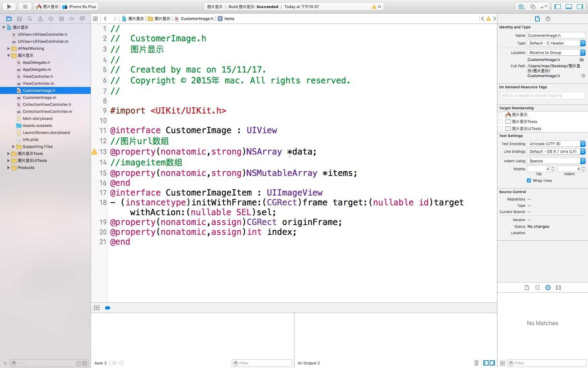Screen dimensions: 588x368
Task: Toggle the variables view pane
Action: 486,363
